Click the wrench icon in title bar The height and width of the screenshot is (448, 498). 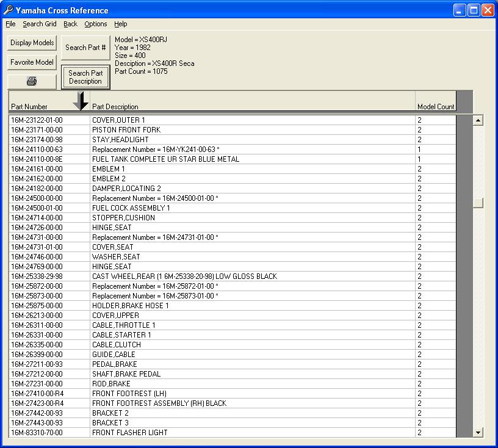tap(8, 10)
